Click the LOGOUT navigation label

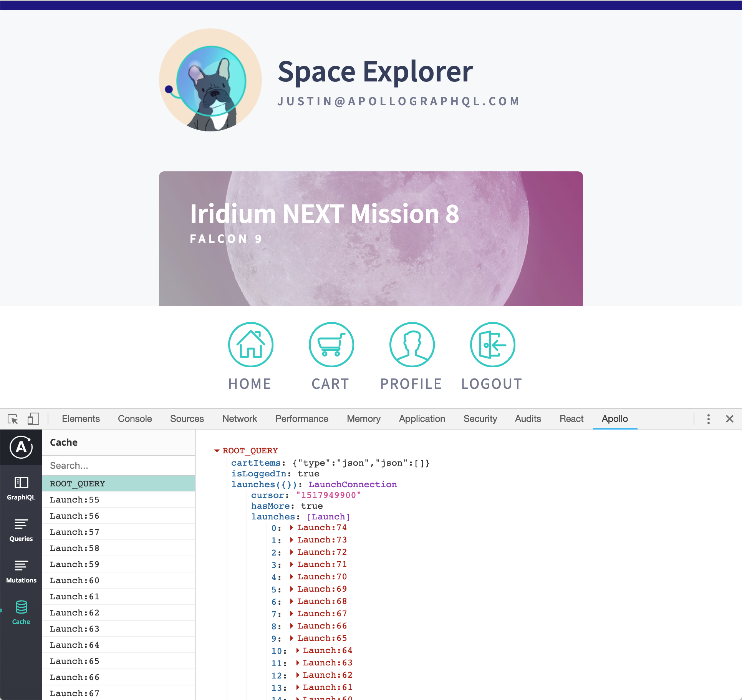(492, 383)
